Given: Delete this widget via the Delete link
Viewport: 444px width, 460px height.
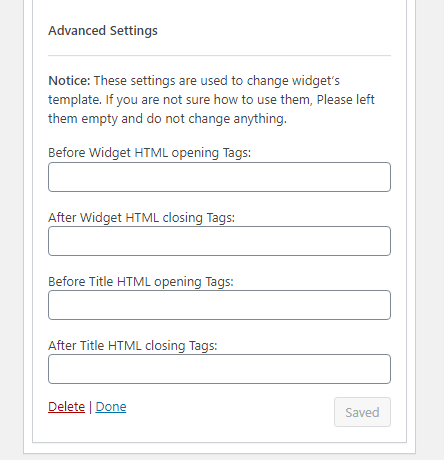Looking at the screenshot, I should [x=67, y=407].
